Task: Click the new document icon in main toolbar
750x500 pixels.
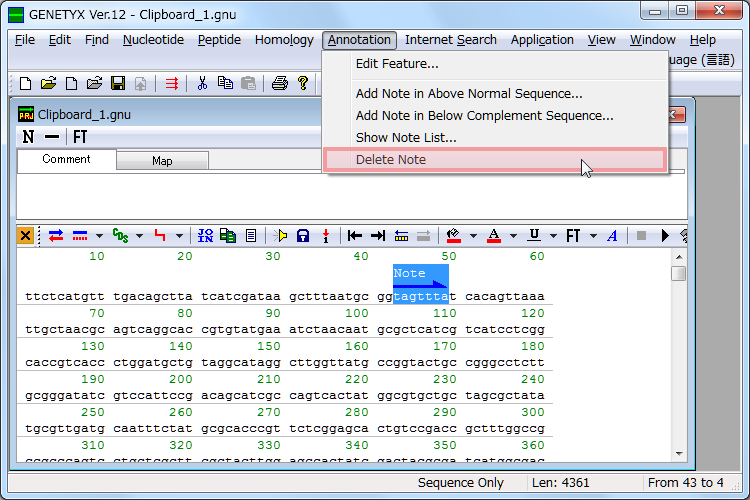Action: 25,83
